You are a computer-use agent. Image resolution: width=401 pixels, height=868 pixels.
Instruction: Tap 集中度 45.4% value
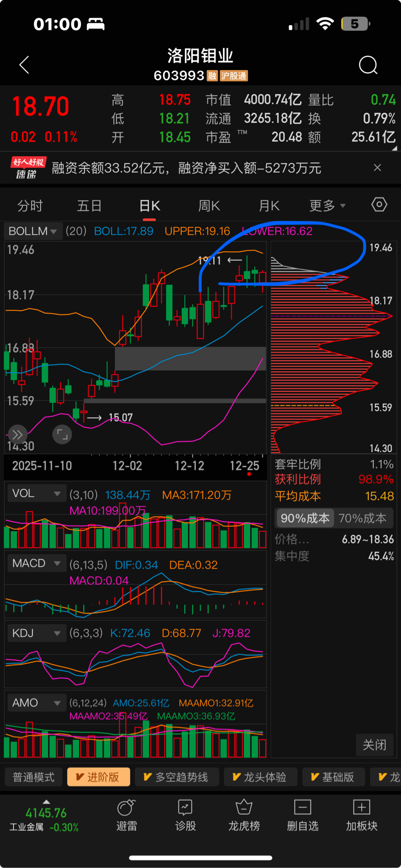click(381, 556)
